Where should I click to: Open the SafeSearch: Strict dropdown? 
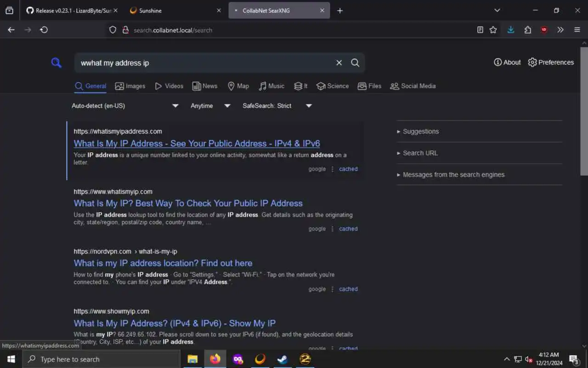coord(277,106)
